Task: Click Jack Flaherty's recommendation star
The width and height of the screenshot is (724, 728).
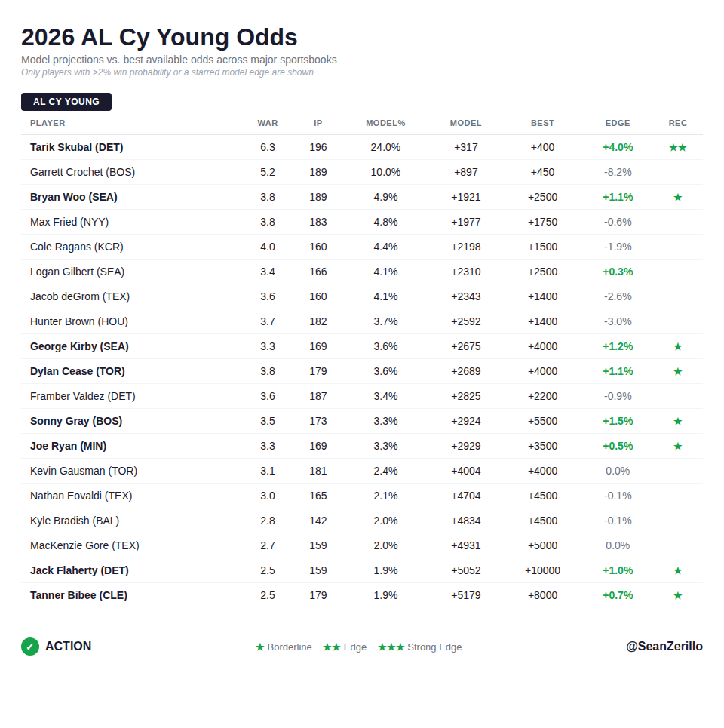Action: [x=677, y=571]
